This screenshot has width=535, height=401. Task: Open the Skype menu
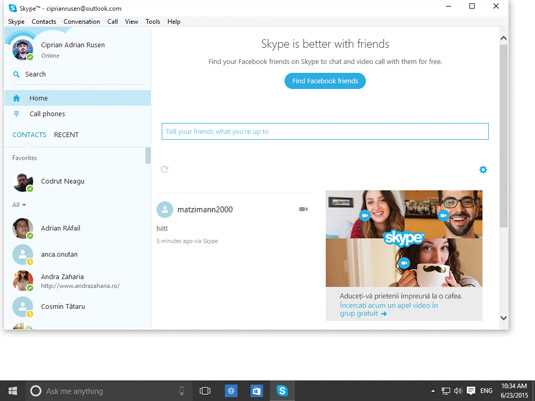(x=16, y=22)
